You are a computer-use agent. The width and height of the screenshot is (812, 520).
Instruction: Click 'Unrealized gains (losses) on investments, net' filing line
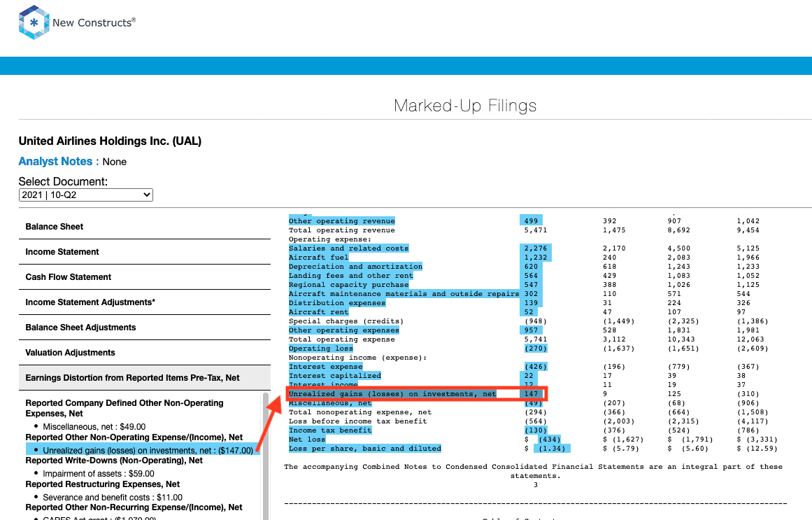392,394
